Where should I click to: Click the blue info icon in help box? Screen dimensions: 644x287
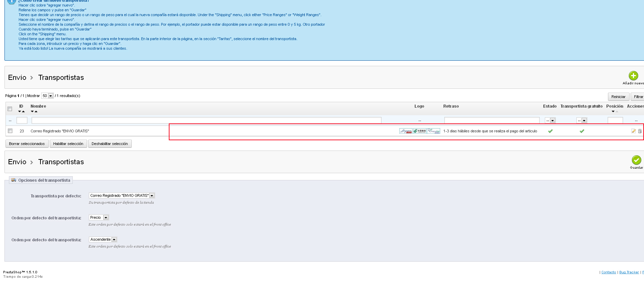pos(11,1)
